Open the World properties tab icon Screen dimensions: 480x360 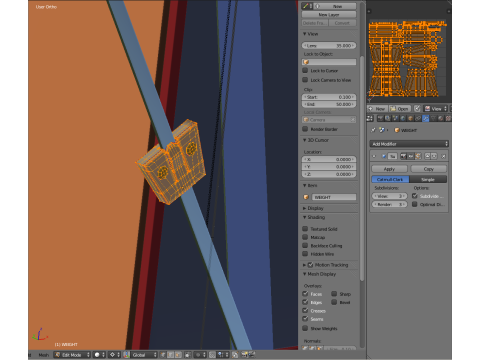tap(403, 118)
